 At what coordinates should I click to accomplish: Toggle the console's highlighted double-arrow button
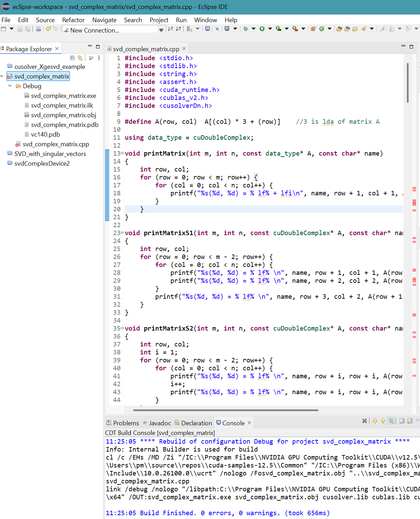[x=391, y=421]
